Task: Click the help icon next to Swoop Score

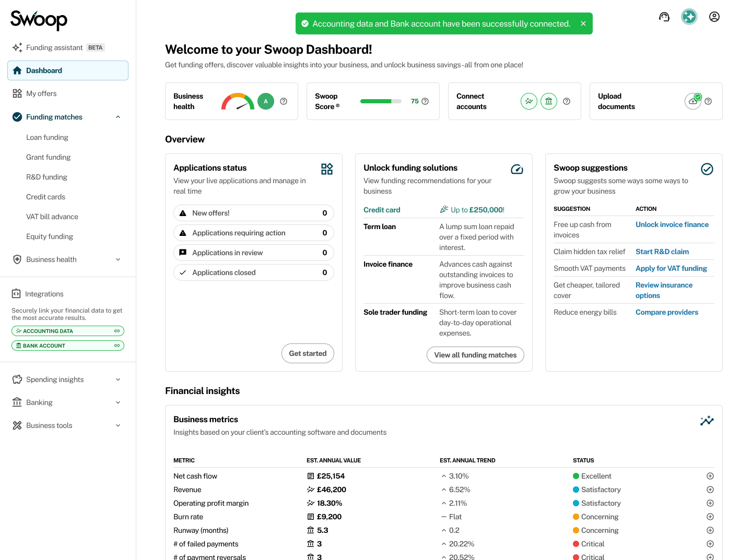Action: tap(425, 101)
